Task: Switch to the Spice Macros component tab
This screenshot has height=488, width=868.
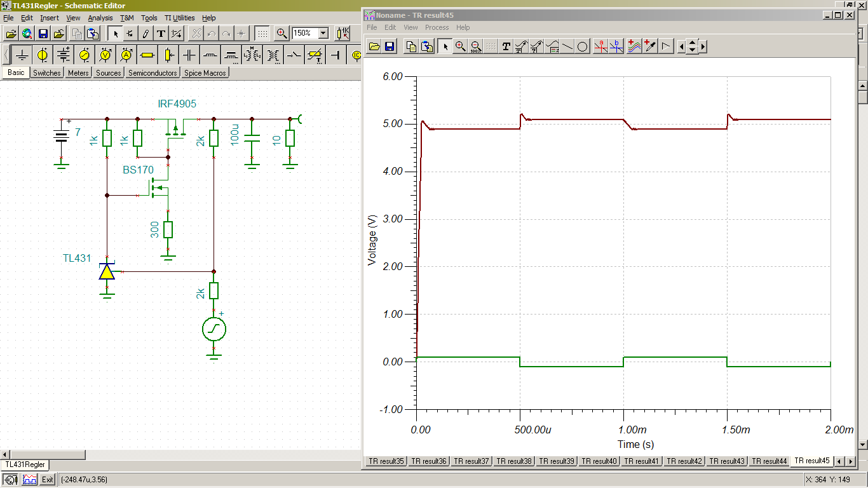Action: coord(205,73)
